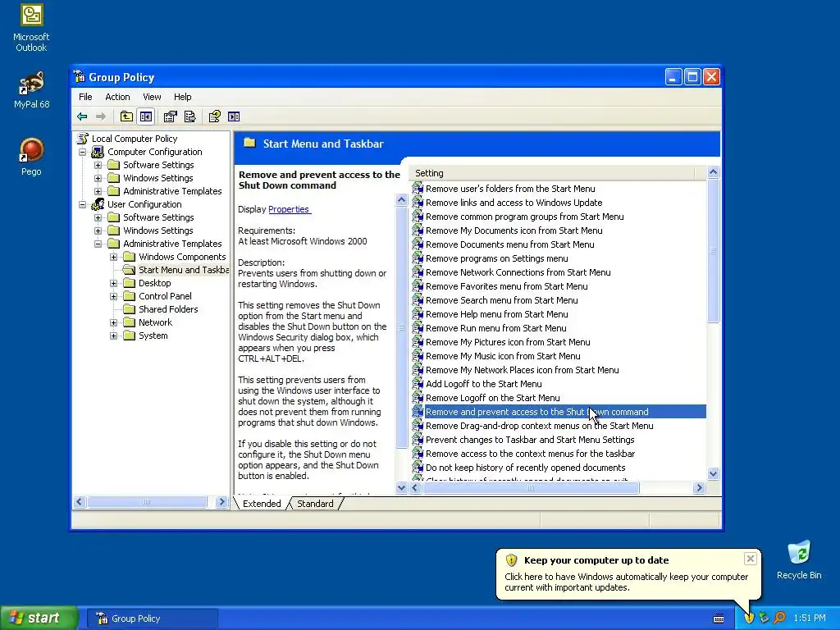Click the settings list horizontal scrollbar right arrow

tap(699, 487)
